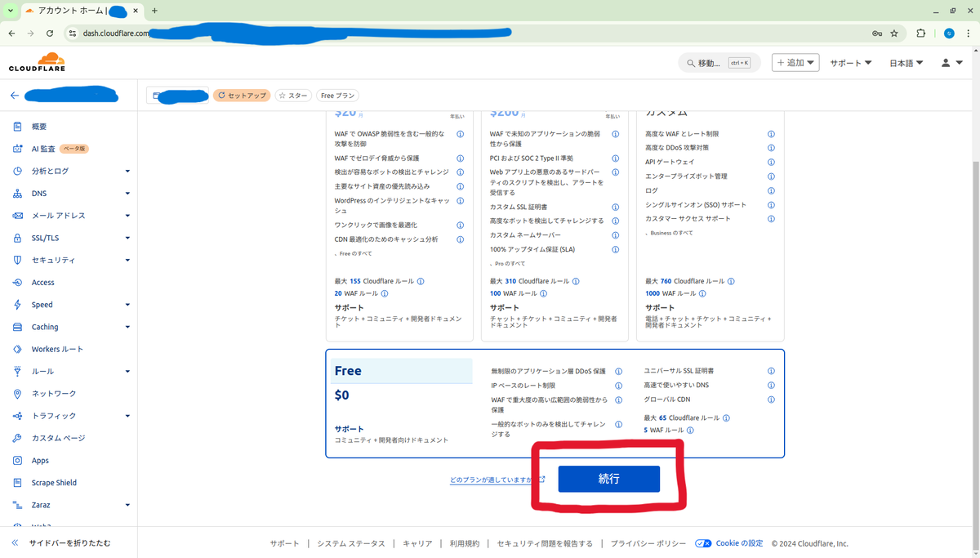This screenshot has width=980, height=558.
Task: Click the browser reload icon
Action: (x=50, y=33)
